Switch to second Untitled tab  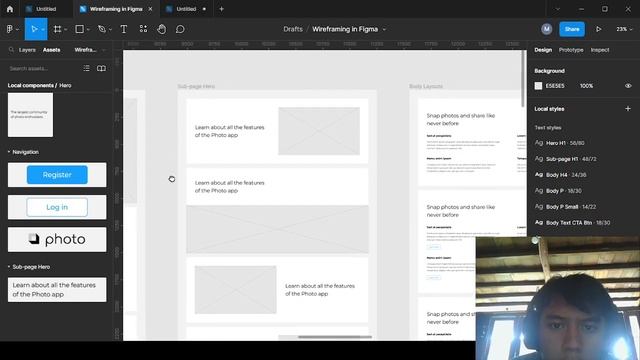coord(187,9)
